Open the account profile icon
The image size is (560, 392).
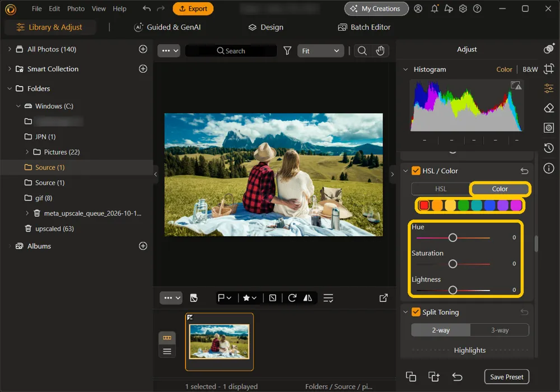point(418,8)
